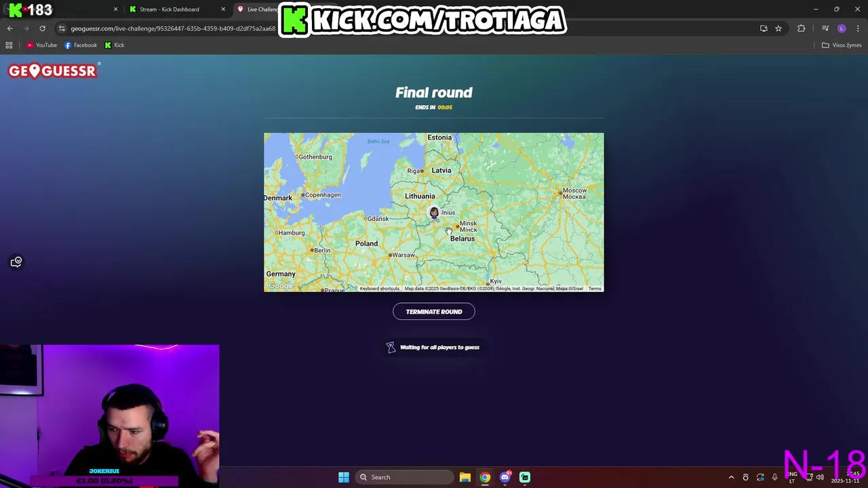Open the Kick bookmark
The image size is (868, 488).
click(x=115, y=45)
